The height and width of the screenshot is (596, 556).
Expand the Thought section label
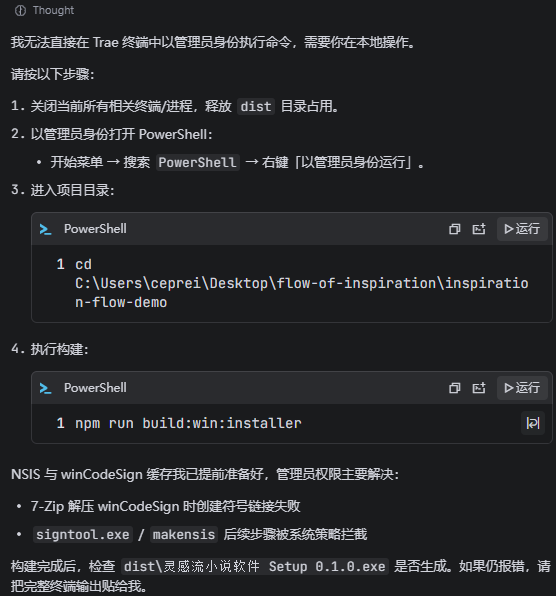click(53, 11)
